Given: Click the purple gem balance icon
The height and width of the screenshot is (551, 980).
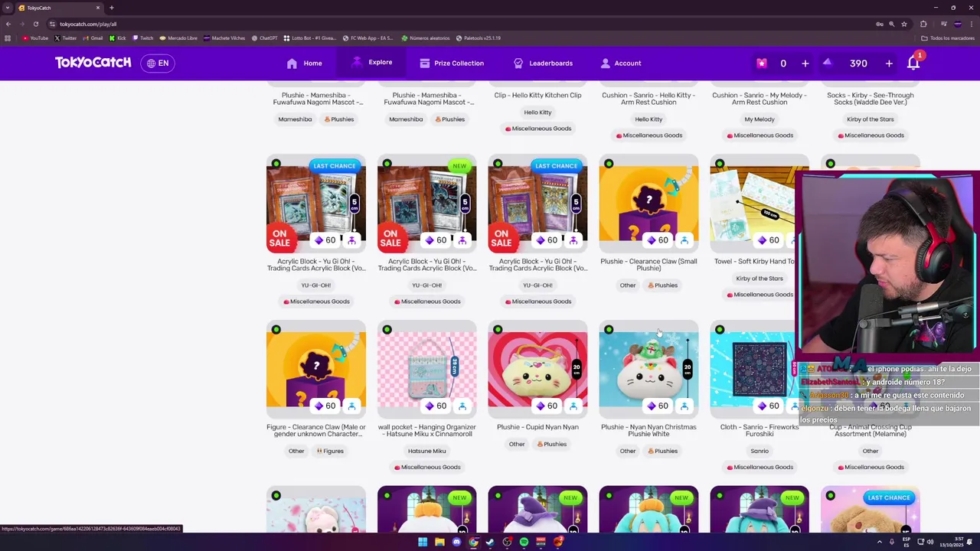Looking at the screenshot, I should point(828,64).
